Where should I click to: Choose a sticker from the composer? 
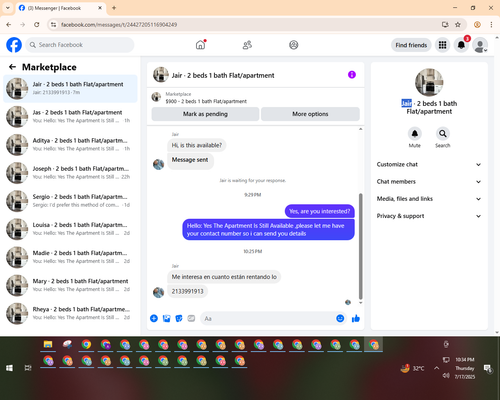179,318
